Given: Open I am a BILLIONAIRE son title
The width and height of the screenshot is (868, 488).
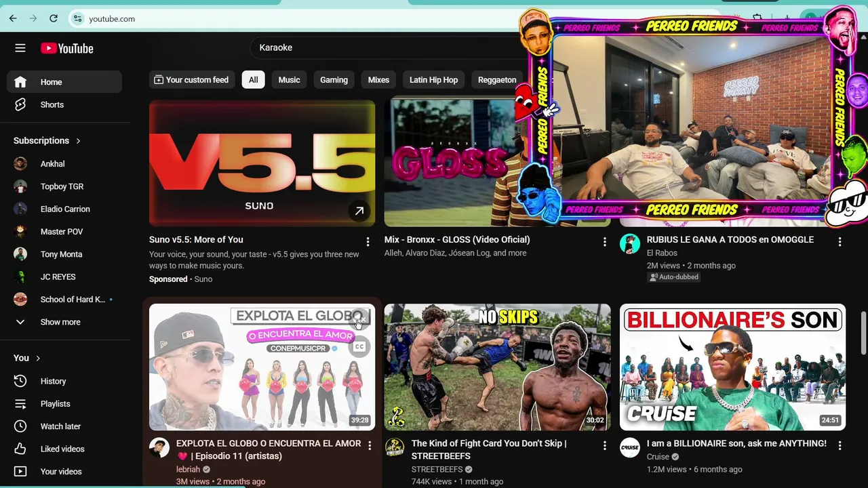Looking at the screenshot, I should [736, 443].
